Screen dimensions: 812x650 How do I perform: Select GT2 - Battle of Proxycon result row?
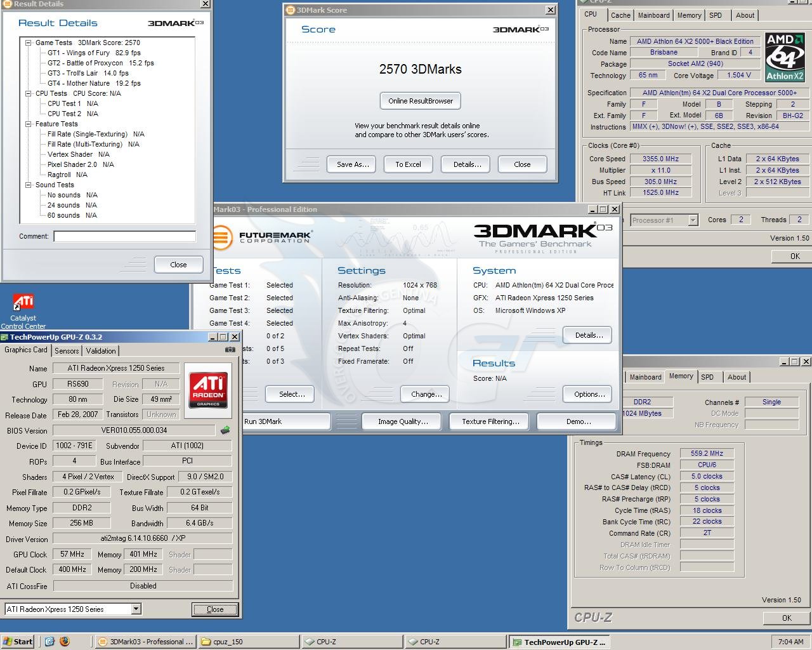pyautogui.click(x=100, y=63)
